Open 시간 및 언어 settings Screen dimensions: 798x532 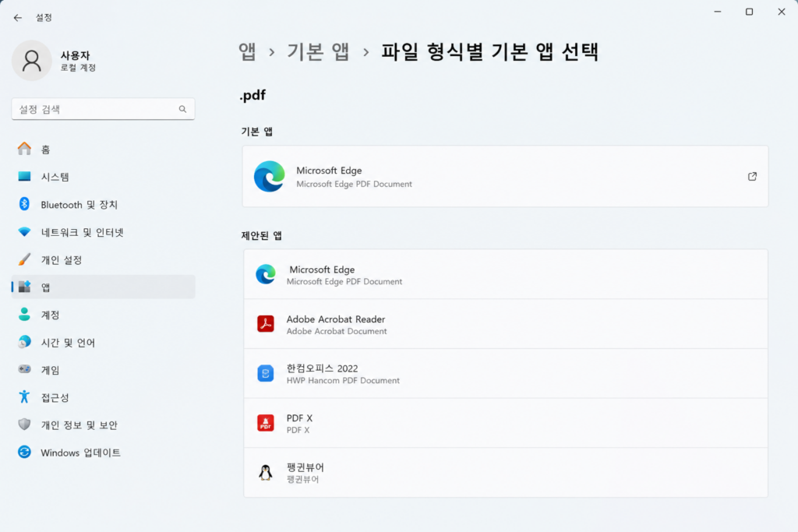point(104,342)
